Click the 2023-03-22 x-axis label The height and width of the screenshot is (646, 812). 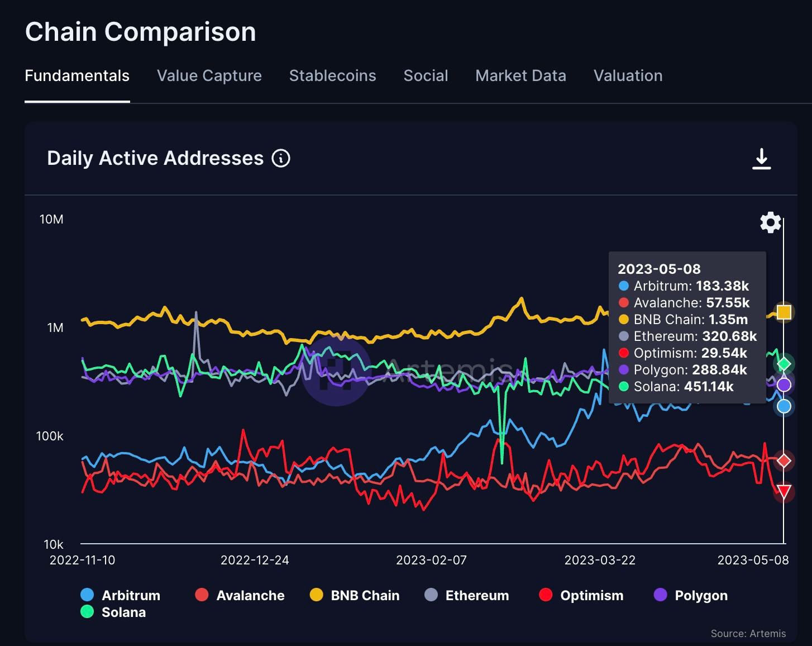[600, 560]
